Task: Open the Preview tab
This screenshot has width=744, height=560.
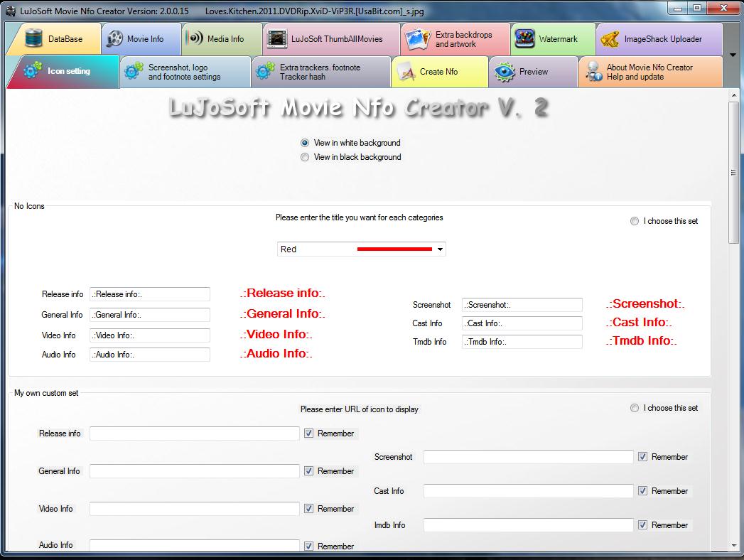Action: pyautogui.click(x=534, y=72)
